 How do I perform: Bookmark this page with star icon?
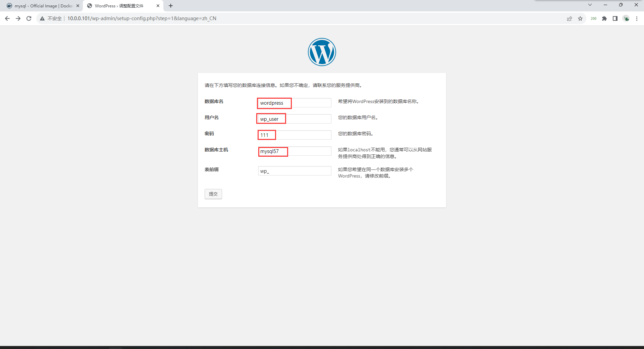click(x=580, y=18)
